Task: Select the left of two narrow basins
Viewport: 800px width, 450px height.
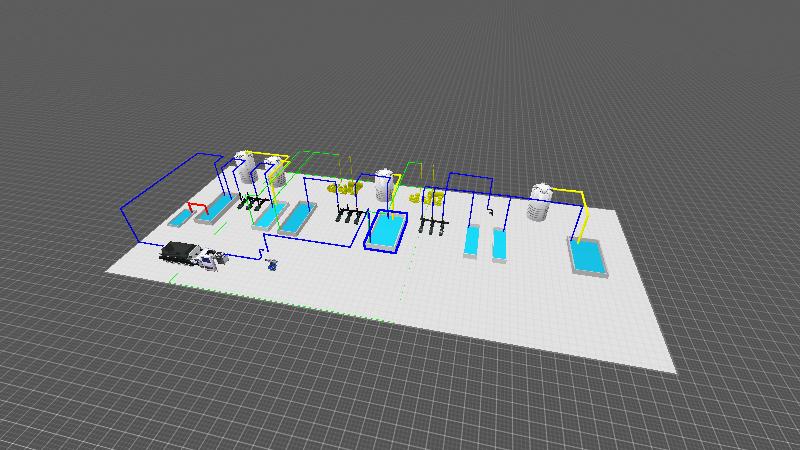Action: [473, 241]
